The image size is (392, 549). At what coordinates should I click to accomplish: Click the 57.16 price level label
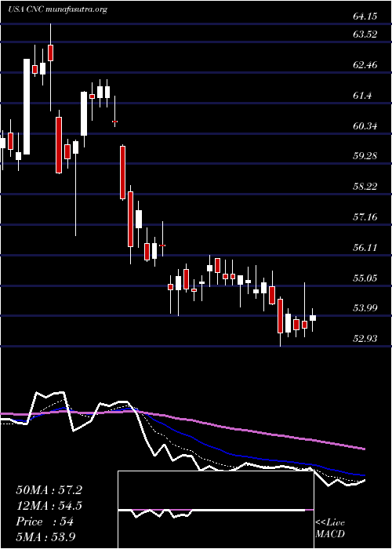pos(365,217)
